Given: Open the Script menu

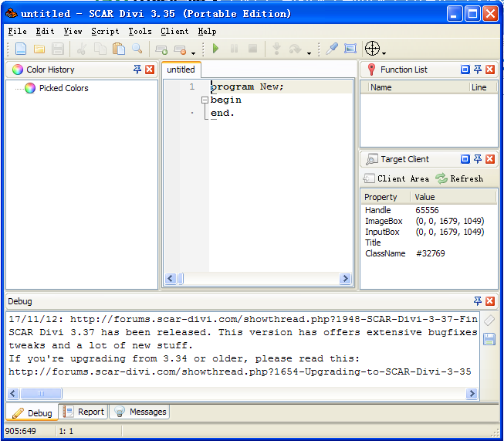Looking at the screenshot, I should coord(105,32).
